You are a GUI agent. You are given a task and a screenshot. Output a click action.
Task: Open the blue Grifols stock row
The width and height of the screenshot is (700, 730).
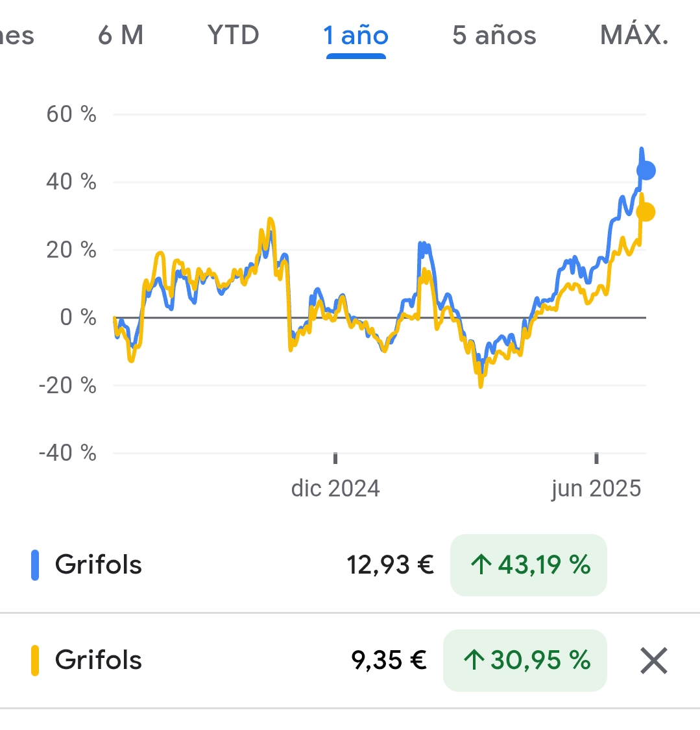tap(350, 565)
